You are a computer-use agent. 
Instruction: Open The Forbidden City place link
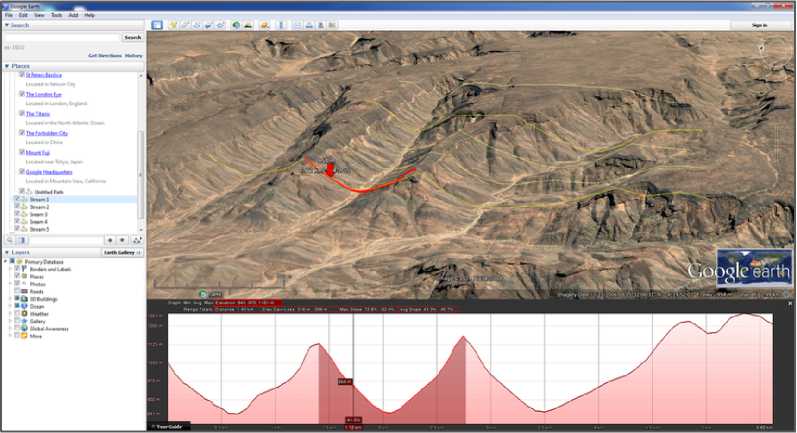tap(47, 133)
